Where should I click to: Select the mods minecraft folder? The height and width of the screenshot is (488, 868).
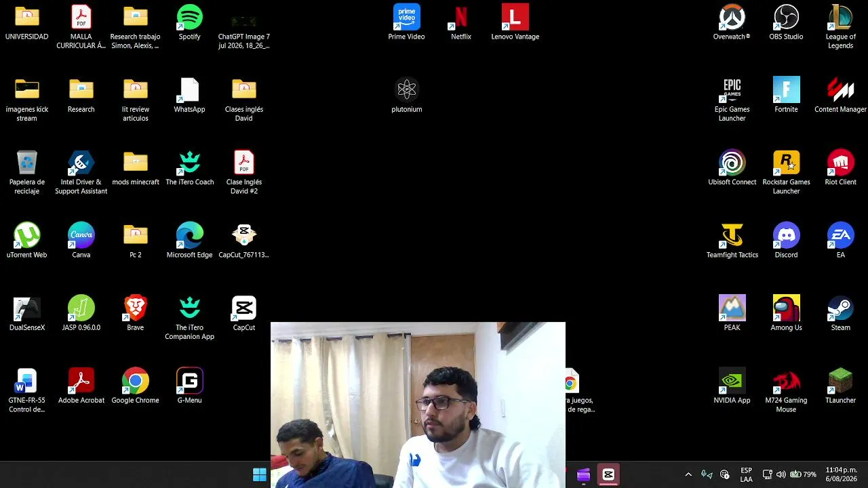pyautogui.click(x=136, y=163)
